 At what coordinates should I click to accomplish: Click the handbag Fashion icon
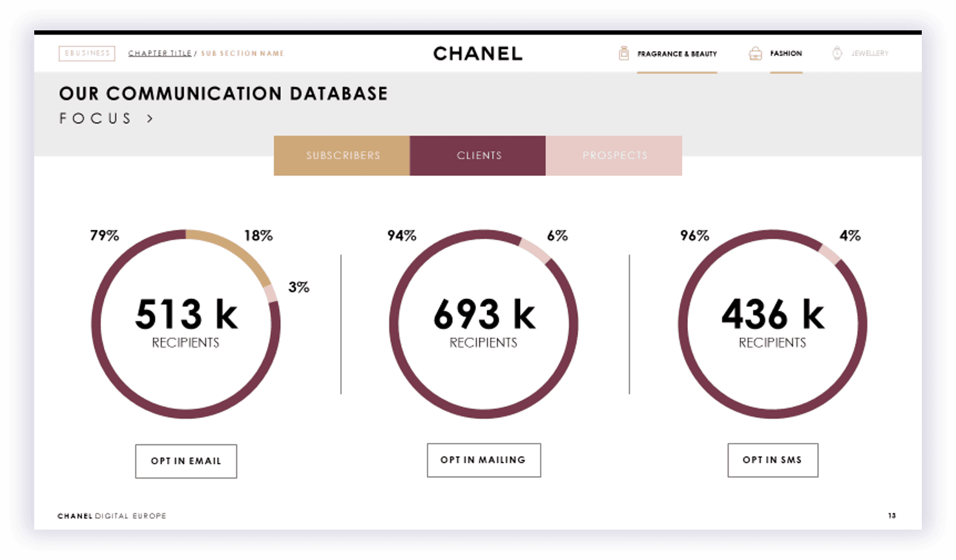click(755, 53)
